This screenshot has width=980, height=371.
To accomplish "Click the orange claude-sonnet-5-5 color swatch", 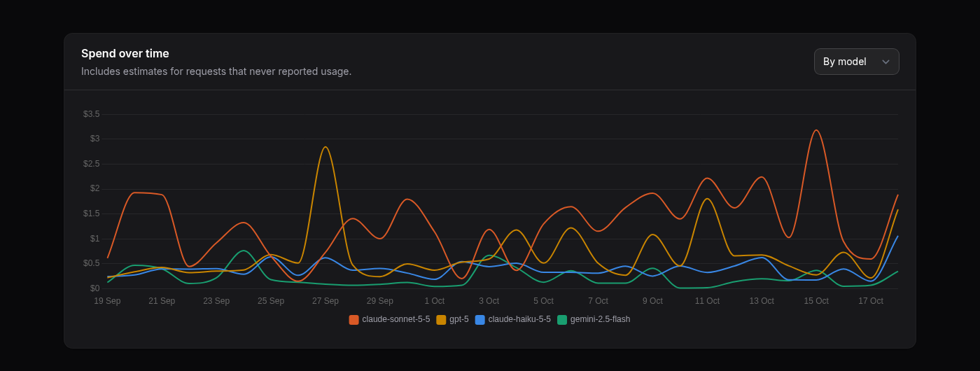I will 354,320.
